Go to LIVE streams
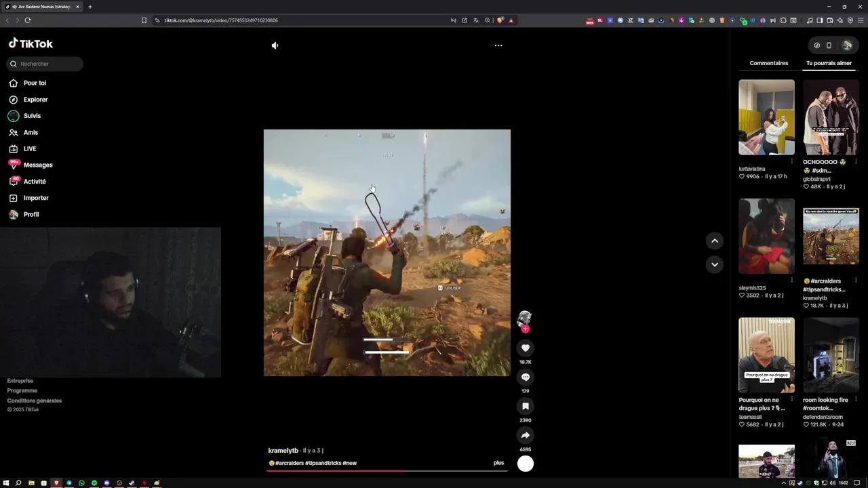The height and width of the screenshot is (488, 868). point(22,149)
